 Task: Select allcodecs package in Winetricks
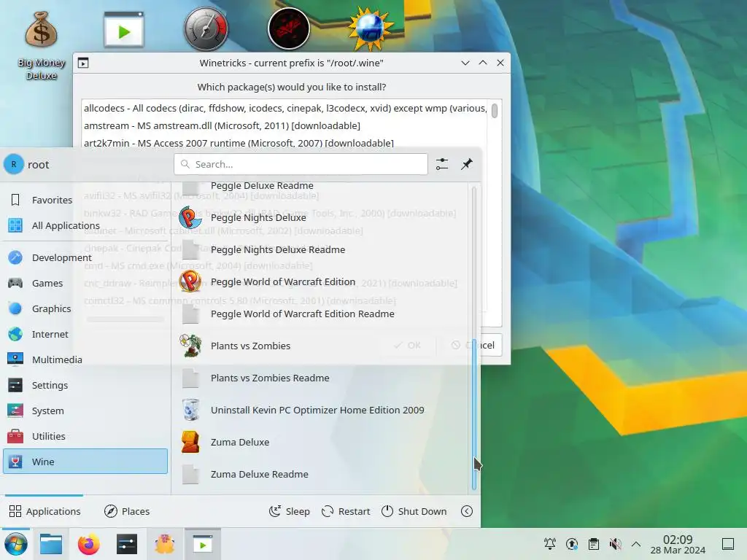click(285, 109)
